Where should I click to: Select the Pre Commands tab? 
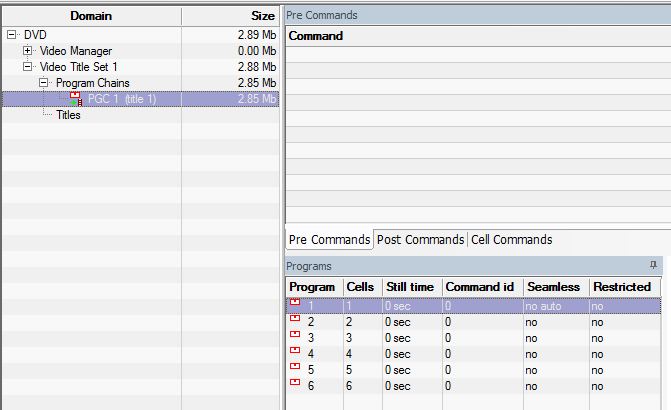coord(329,240)
